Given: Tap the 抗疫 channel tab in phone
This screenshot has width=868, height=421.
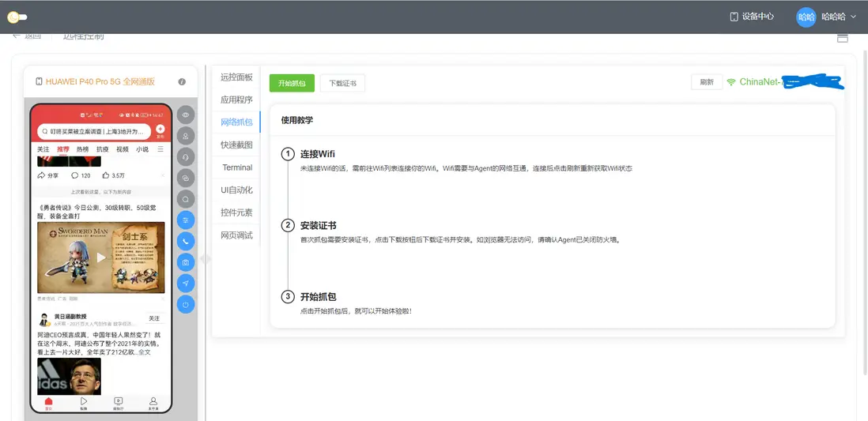Looking at the screenshot, I should (x=103, y=149).
